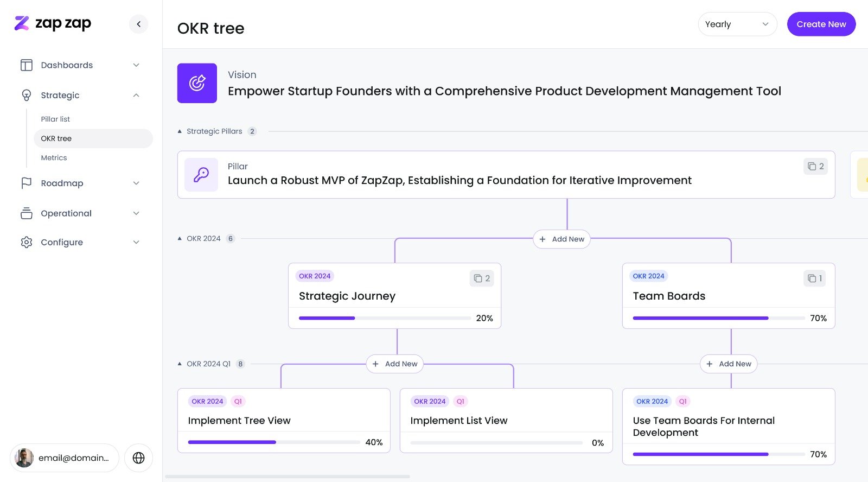Image resolution: width=868 pixels, height=482 pixels.
Task: Collapse the OKR 2024 Q1 section
Action: pos(180,364)
